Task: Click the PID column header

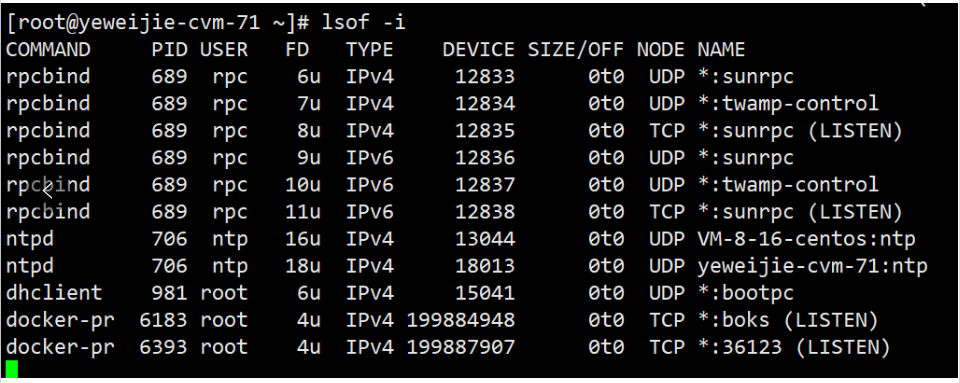Action: point(169,50)
